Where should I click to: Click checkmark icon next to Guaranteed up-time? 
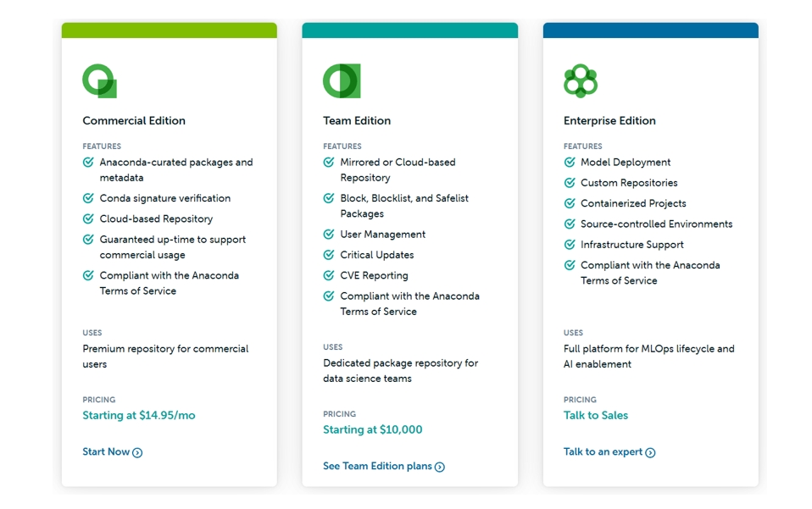tap(88, 240)
